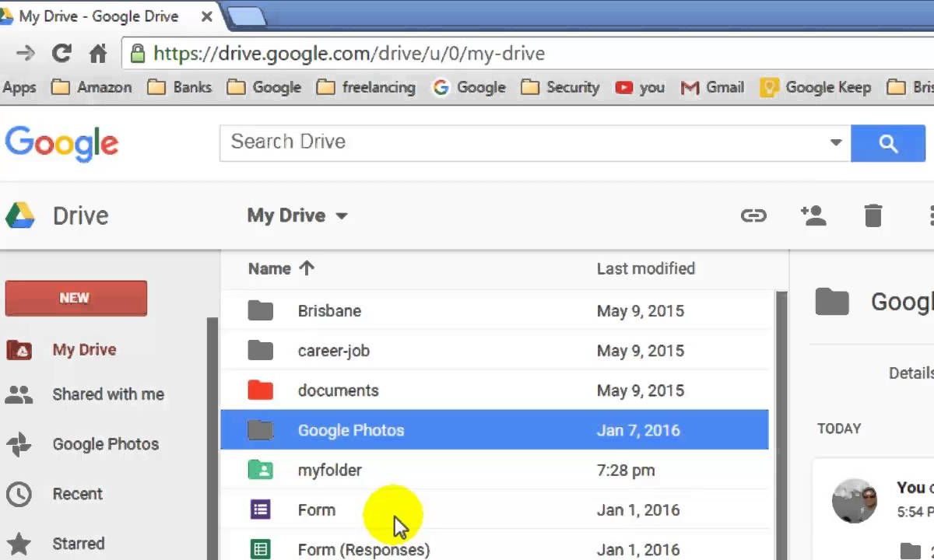Select Starred in the sidebar
The height and width of the screenshot is (560, 934).
[79, 544]
